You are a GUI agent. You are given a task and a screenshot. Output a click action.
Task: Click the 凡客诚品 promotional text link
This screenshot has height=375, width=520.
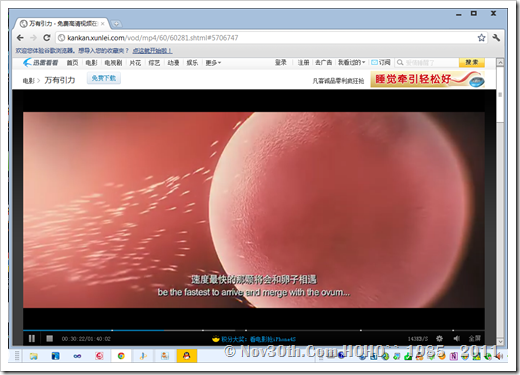pos(338,81)
